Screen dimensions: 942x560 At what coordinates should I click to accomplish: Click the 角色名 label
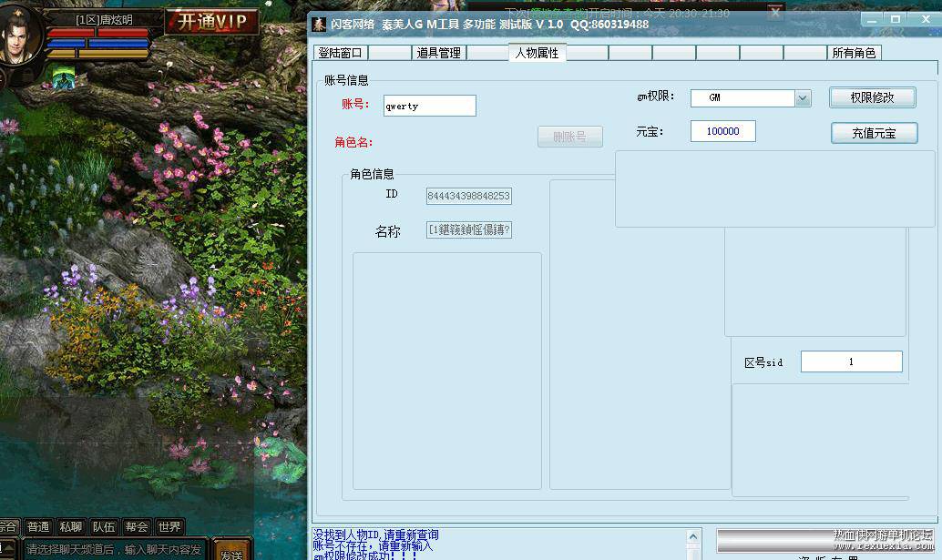pyautogui.click(x=353, y=142)
